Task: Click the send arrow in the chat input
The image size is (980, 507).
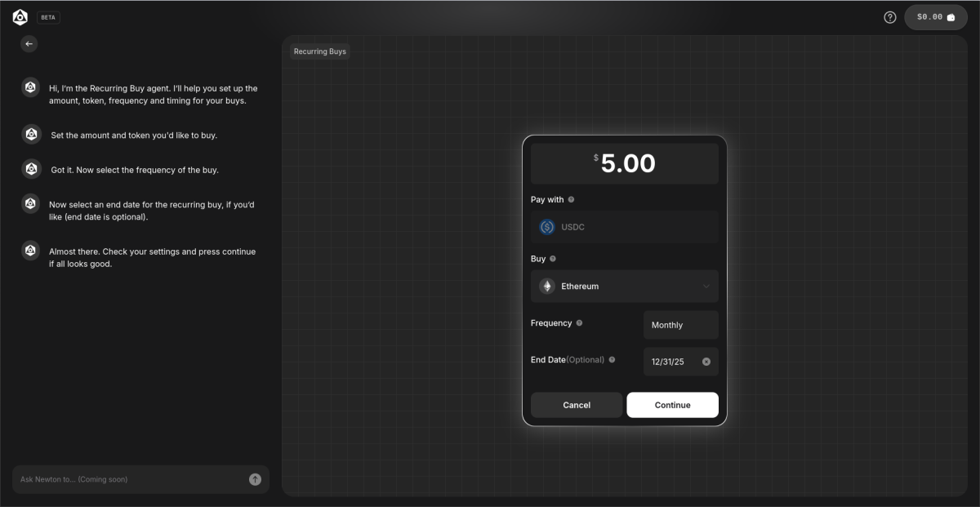Action: 253,479
